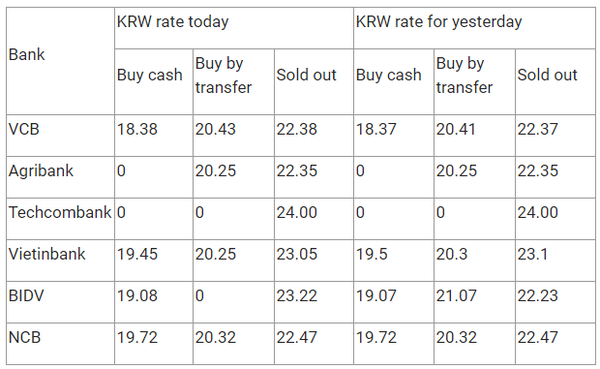Click the NCB row label
This screenshot has width=600, height=369.
[24, 337]
